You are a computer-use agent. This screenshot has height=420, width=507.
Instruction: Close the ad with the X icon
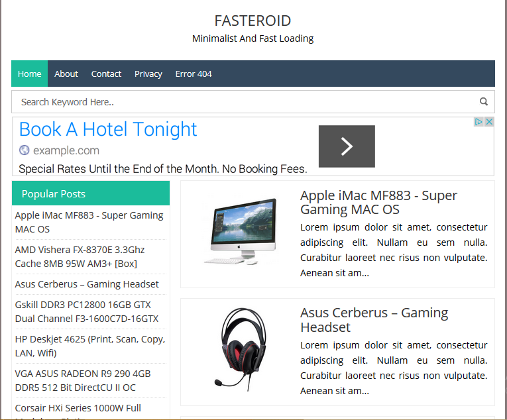[489, 122]
